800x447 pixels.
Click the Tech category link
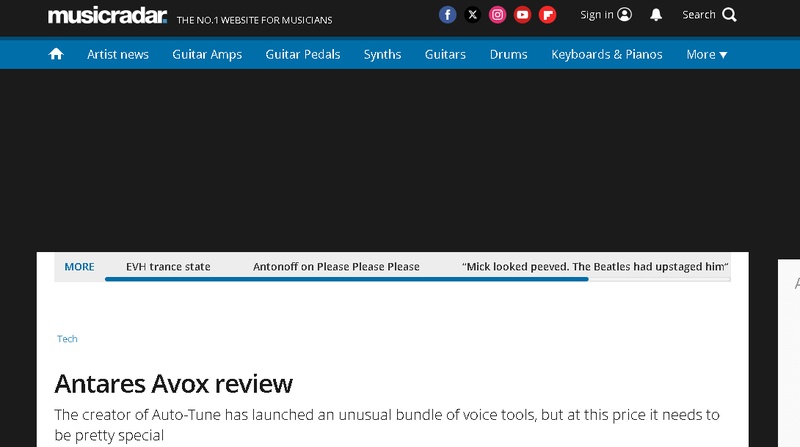tap(67, 339)
